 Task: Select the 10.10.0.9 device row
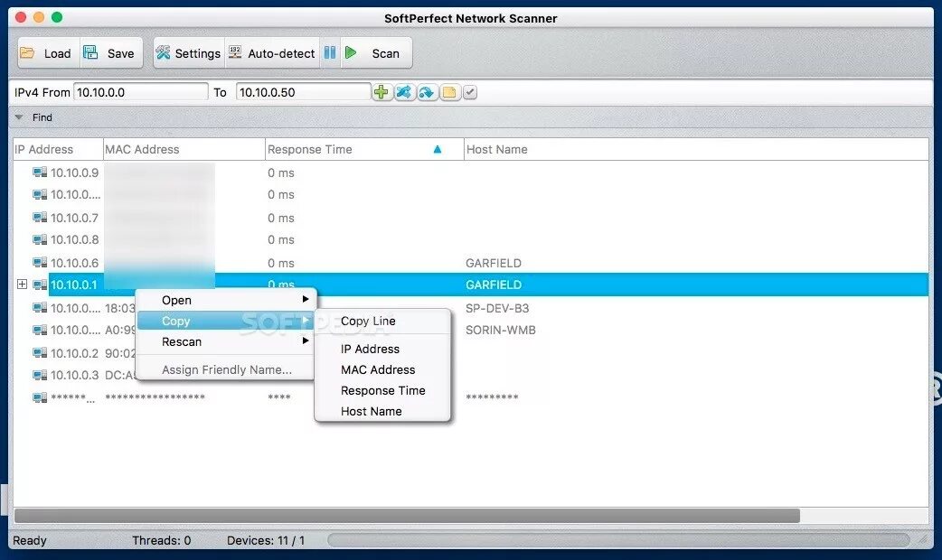[x=471, y=173]
